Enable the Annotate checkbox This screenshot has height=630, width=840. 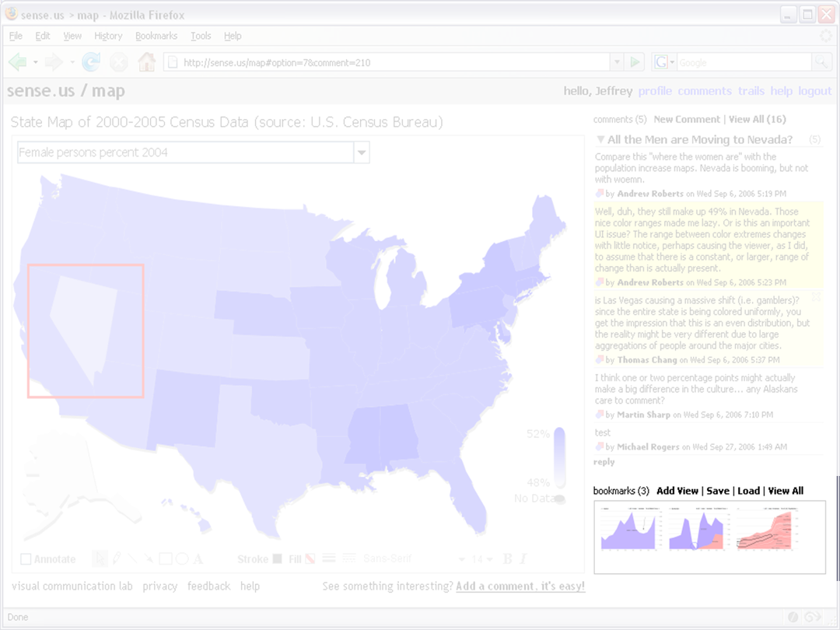[26, 559]
